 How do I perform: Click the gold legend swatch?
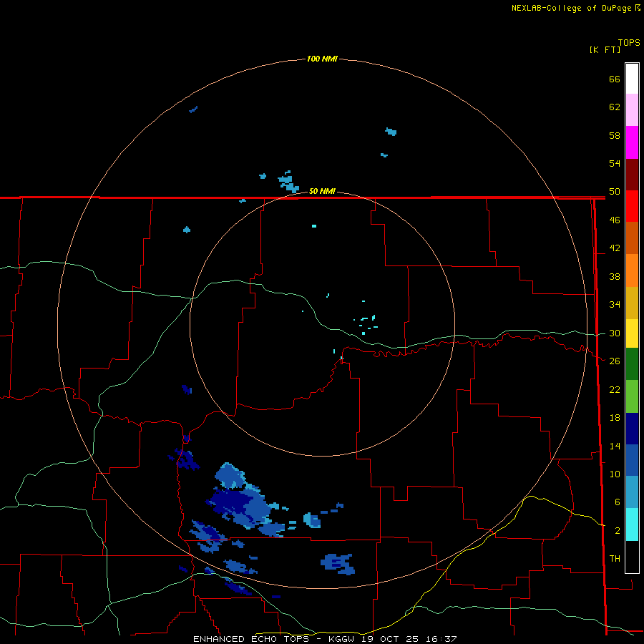tap(632, 303)
